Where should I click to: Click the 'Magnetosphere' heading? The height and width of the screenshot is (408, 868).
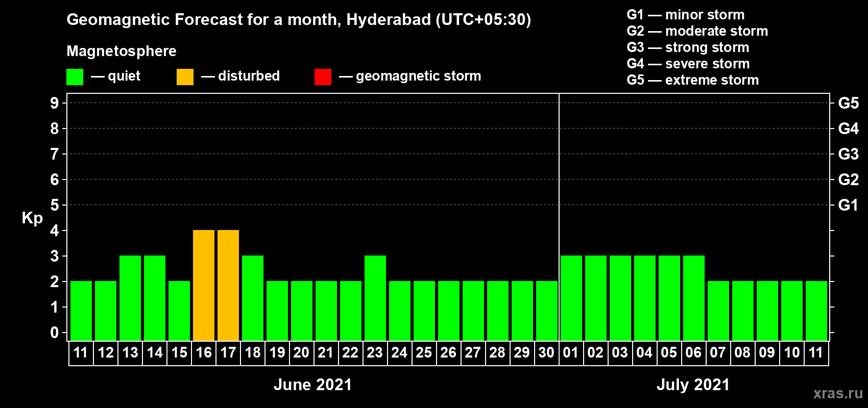click(x=122, y=51)
